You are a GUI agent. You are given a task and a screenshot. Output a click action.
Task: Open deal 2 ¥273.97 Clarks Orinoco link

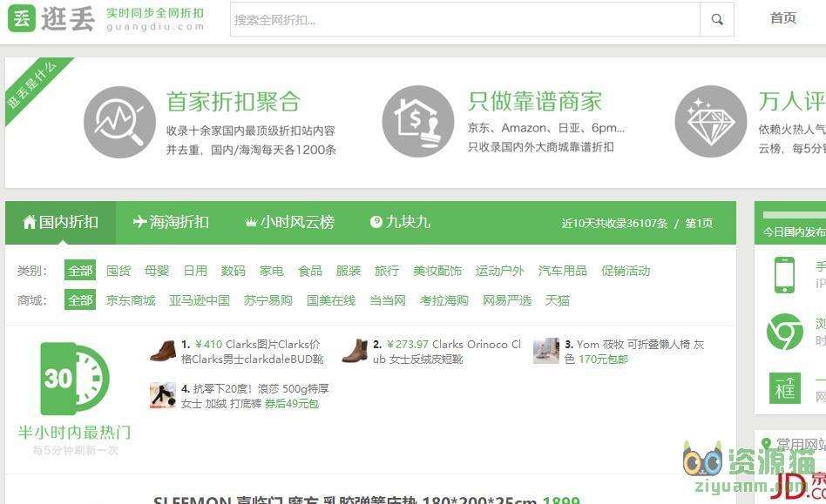pyautogui.click(x=447, y=352)
